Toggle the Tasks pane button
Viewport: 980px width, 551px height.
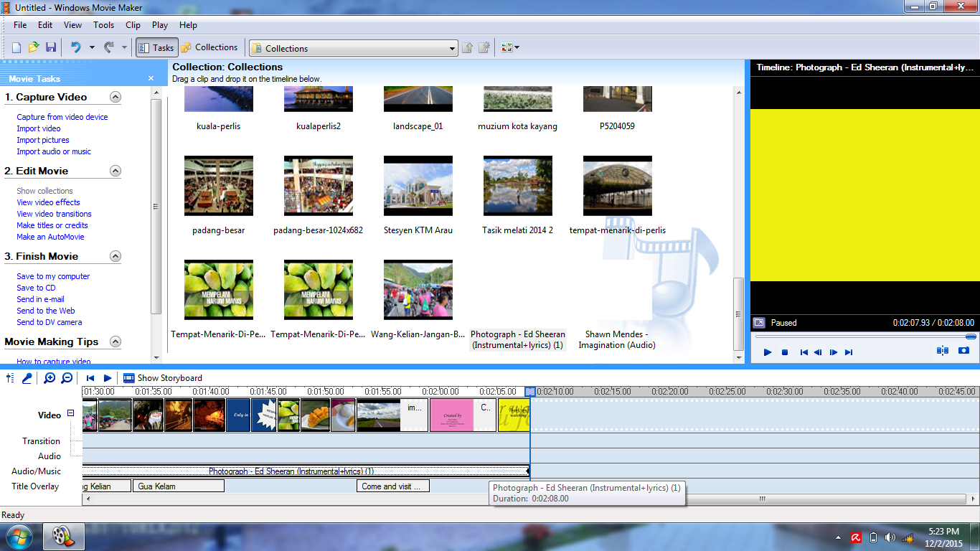[x=156, y=47]
